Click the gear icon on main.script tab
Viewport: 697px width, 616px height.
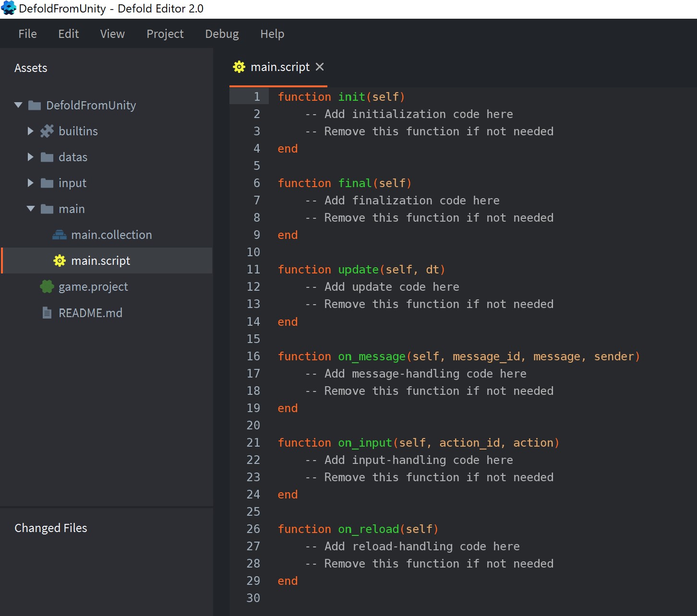point(239,67)
